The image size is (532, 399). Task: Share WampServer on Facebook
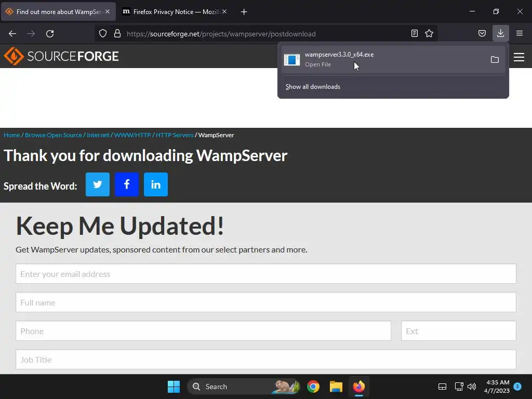tap(127, 184)
